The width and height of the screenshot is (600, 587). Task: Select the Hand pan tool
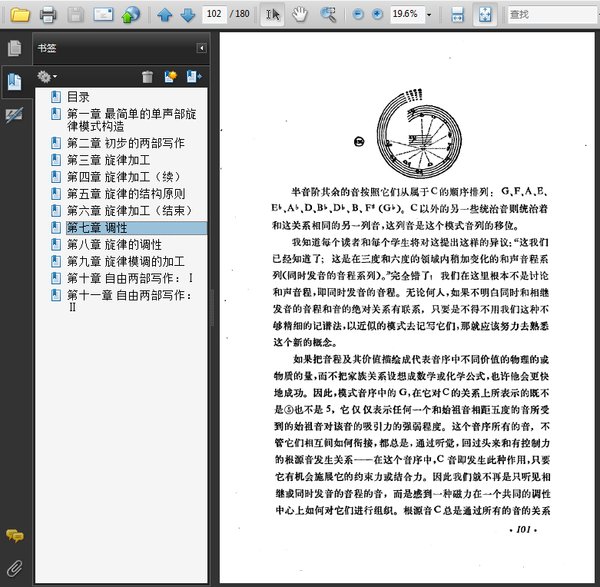click(300, 15)
